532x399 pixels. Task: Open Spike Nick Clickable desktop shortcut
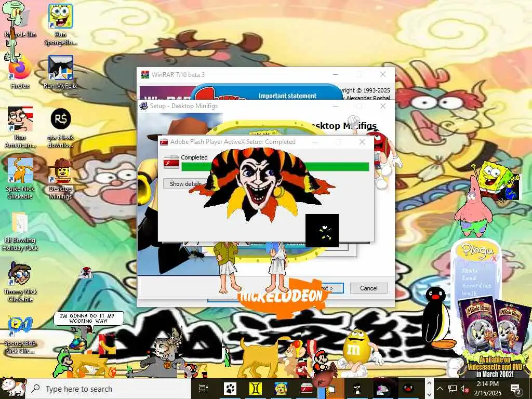[x=20, y=179]
